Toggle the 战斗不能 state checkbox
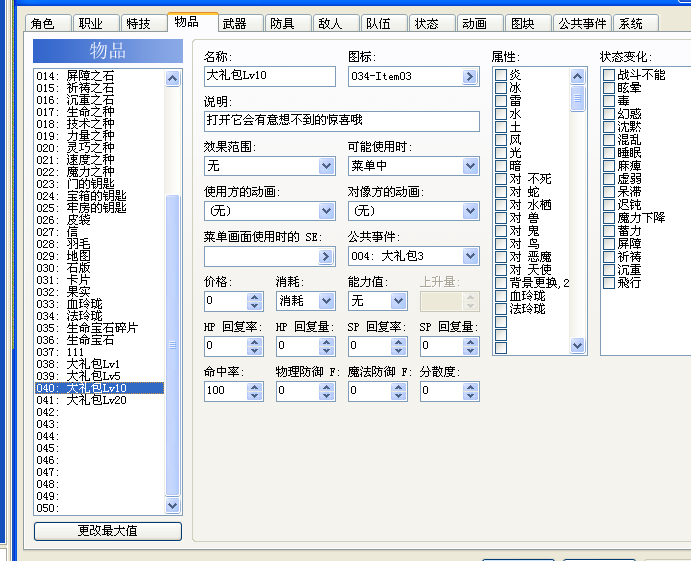 [x=609, y=75]
